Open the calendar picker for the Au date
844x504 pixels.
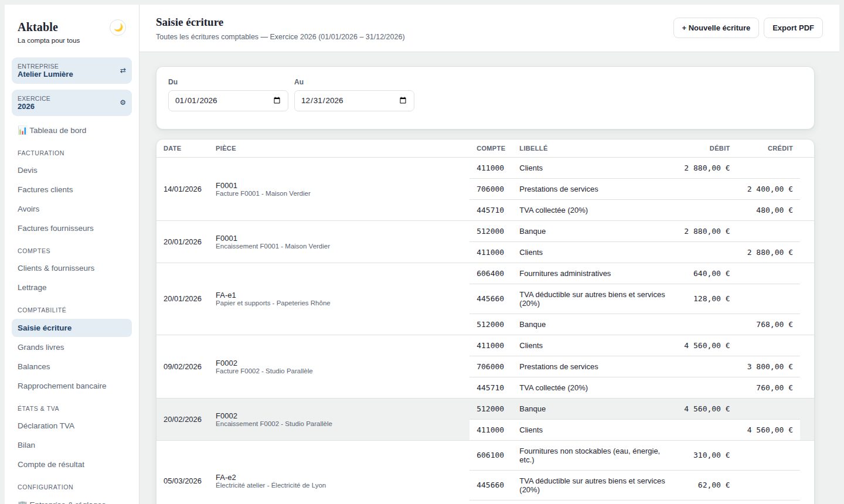(403, 101)
